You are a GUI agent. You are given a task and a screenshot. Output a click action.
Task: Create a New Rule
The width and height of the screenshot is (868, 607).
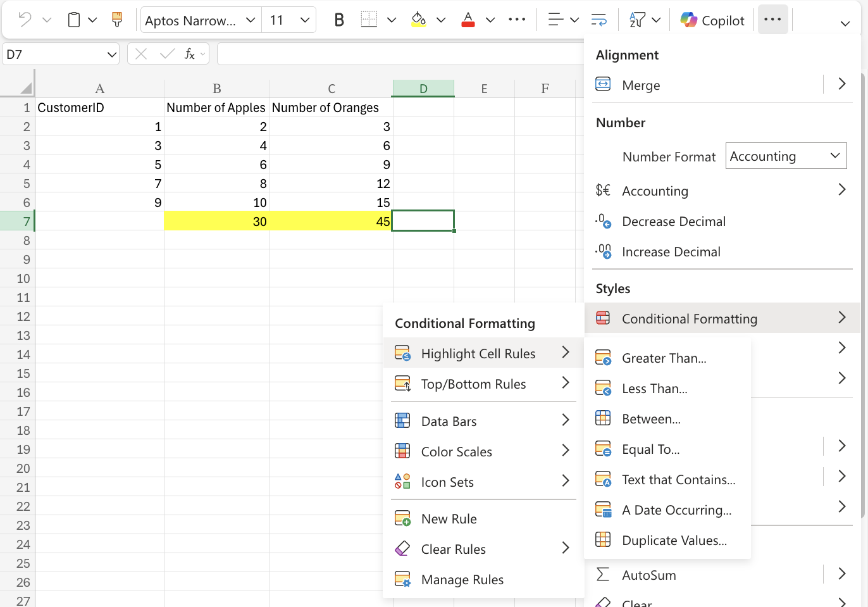[449, 518]
